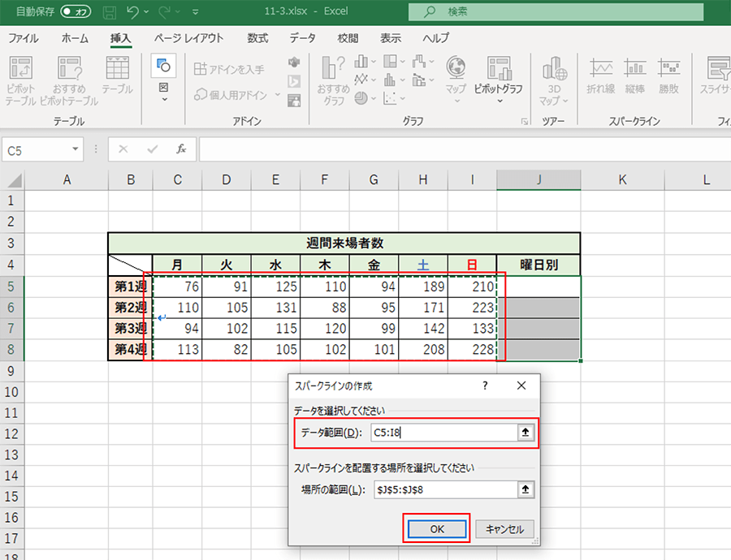Image resolution: width=731 pixels, height=560 pixels.
Task: Click the キャンセル button
Action: 505,528
